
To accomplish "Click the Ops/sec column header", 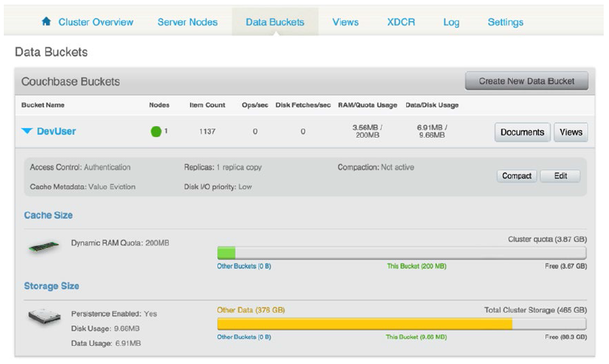I will (x=255, y=104).
